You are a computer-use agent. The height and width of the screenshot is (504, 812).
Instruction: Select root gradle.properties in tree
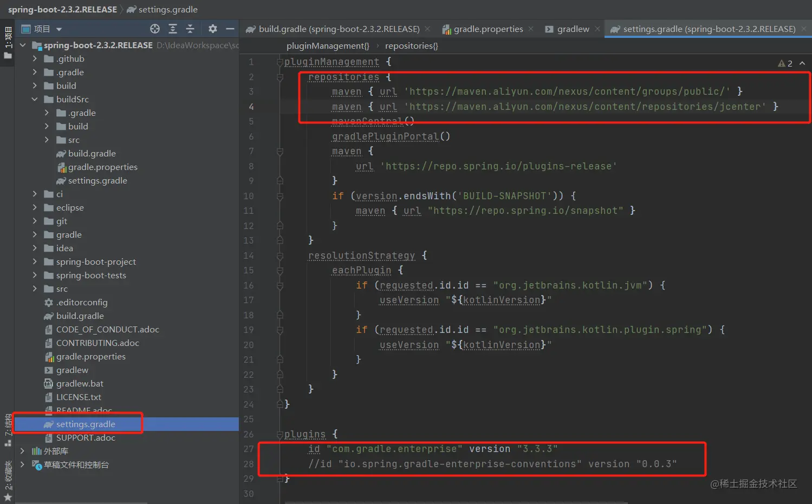coord(85,356)
